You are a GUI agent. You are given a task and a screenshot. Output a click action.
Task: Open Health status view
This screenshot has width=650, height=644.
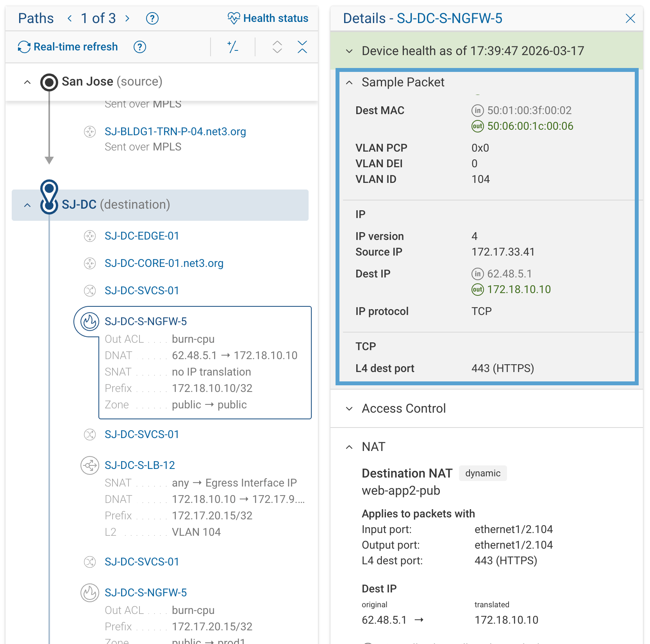(268, 18)
